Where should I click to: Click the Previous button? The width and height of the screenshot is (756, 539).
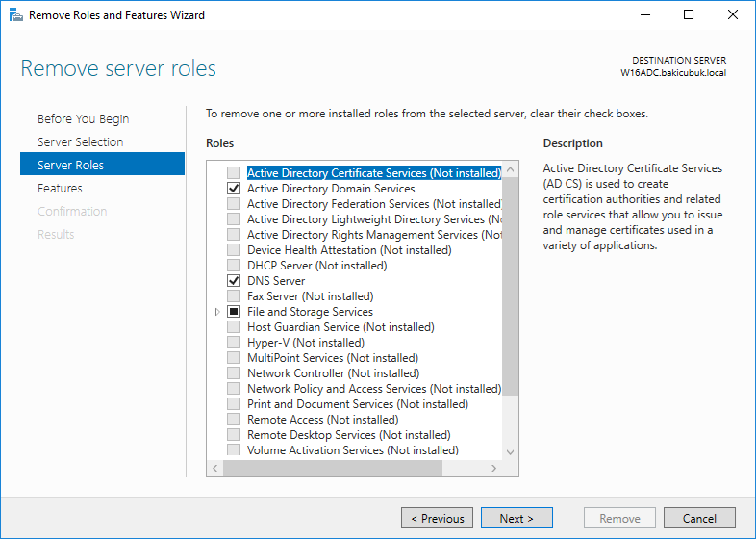coord(437,518)
